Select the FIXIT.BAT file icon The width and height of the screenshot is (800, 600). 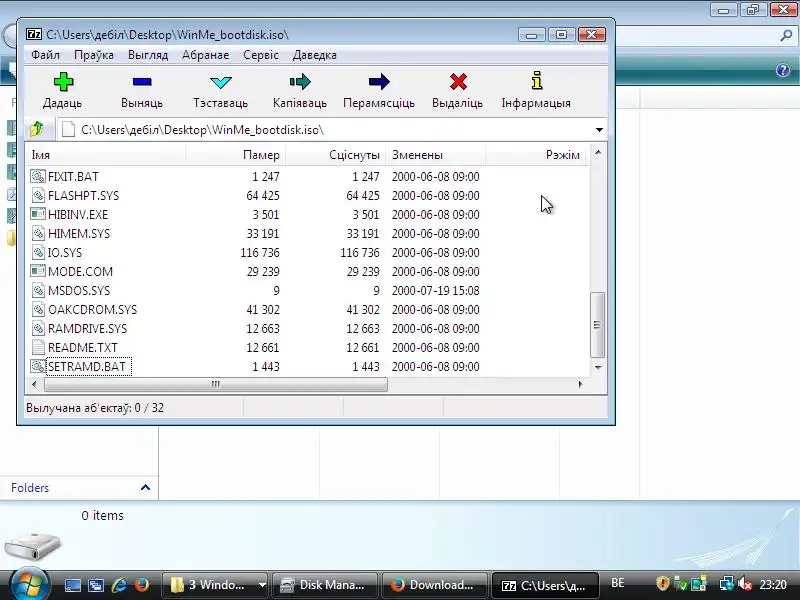point(38,177)
